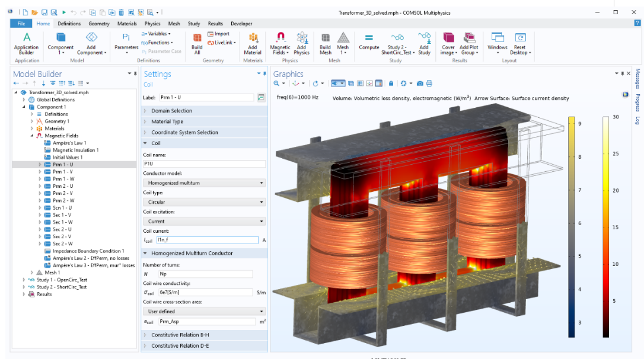Click the back arrow in Model Builder toolbar
The height and width of the screenshot is (359, 644).
(x=16, y=84)
